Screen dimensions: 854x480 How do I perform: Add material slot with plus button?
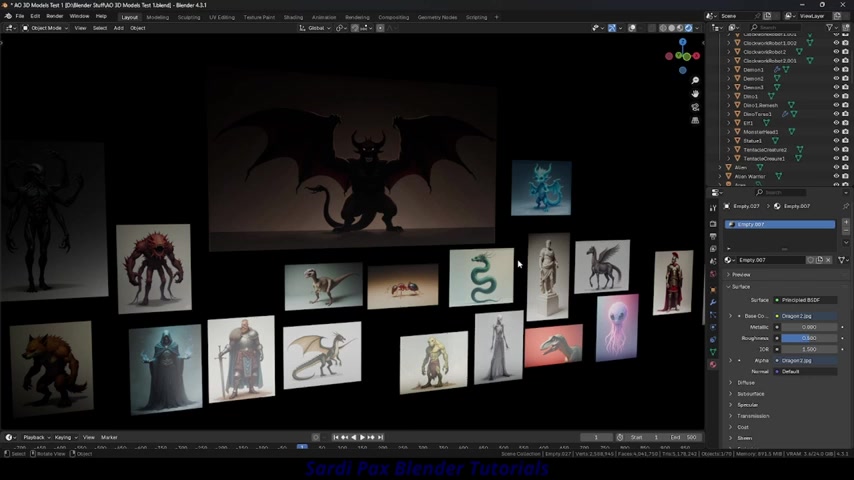click(846, 222)
